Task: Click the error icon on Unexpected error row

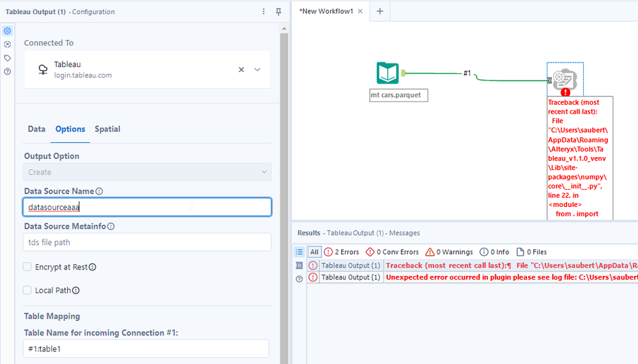Action: pyautogui.click(x=312, y=277)
